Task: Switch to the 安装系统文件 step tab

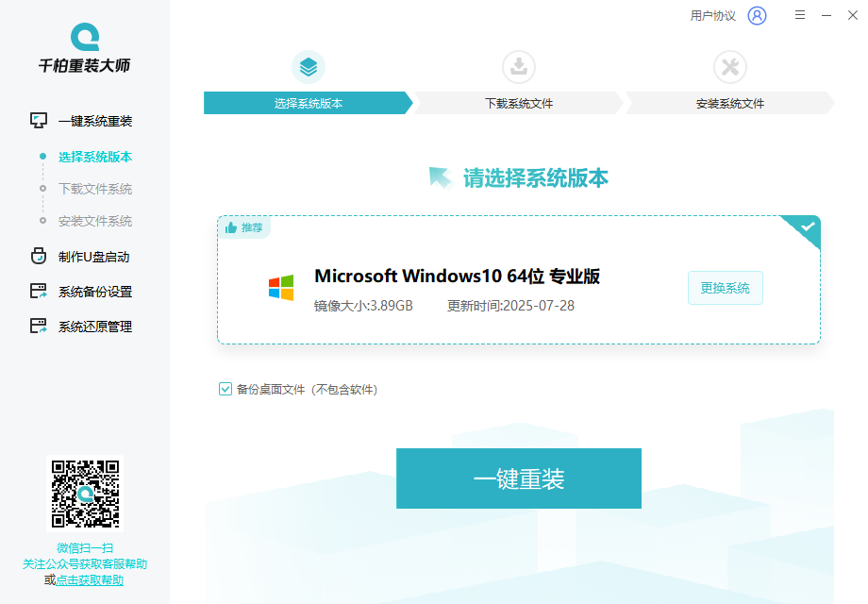Action: click(x=730, y=103)
